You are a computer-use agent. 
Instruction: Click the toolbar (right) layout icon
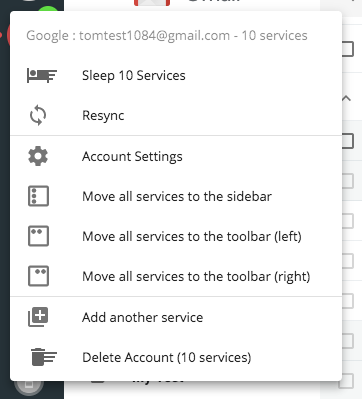tap(38, 276)
